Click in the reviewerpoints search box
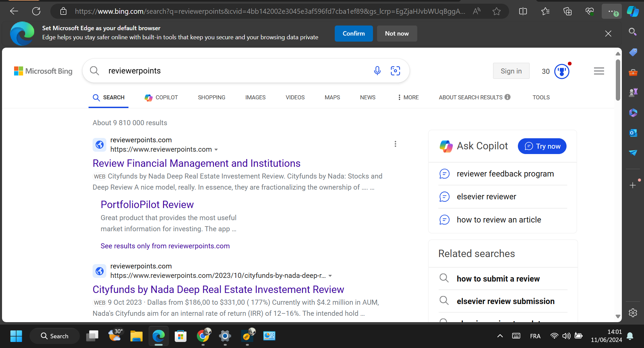Viewport: 644px width, 348px height. click(235, 71)
